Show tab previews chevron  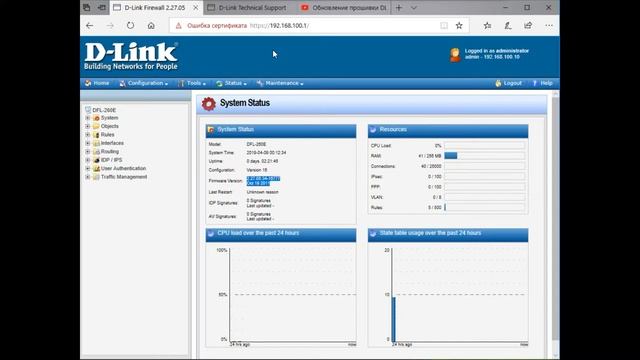click(x=413, y=8)
